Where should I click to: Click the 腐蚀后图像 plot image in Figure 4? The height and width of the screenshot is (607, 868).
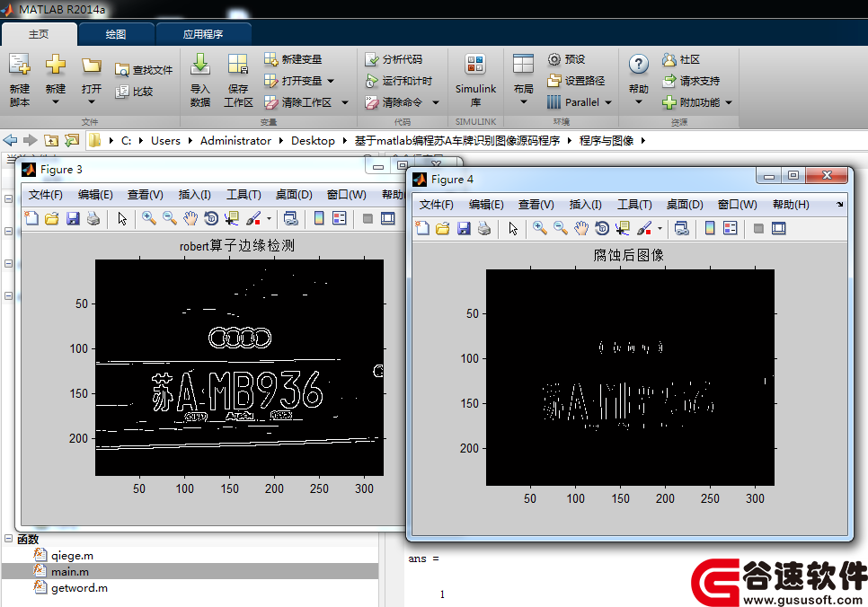630,377
